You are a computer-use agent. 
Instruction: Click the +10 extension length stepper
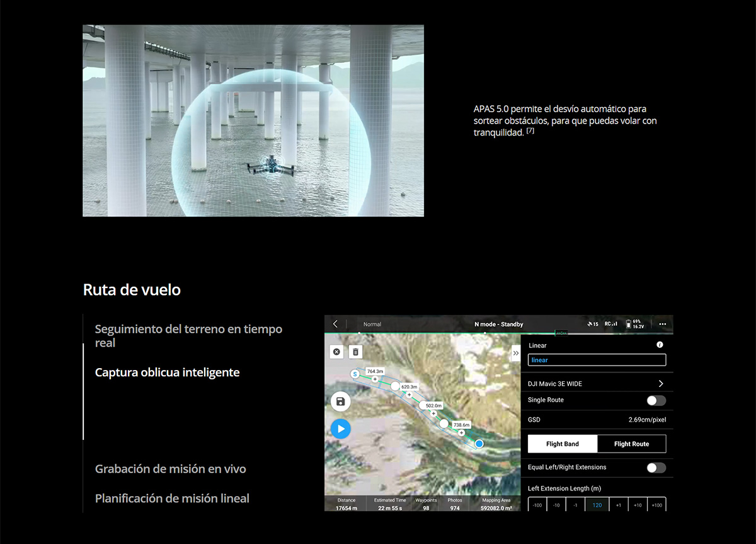click(638, 505)
